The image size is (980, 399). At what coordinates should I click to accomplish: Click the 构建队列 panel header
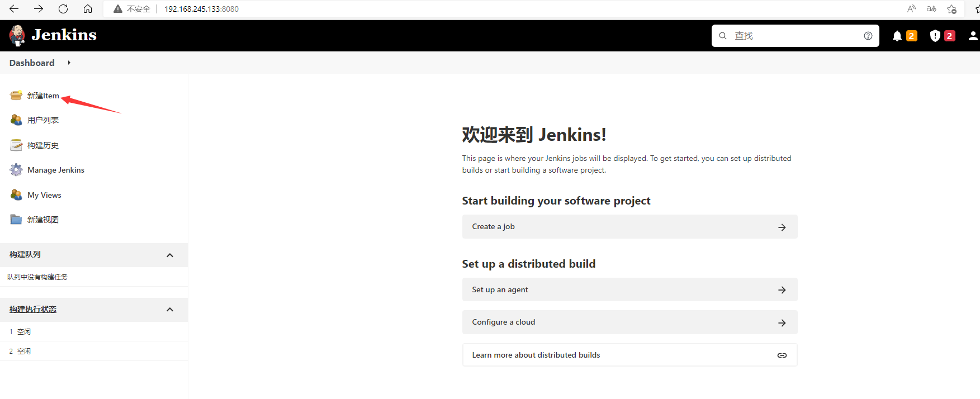click(94, 255)
